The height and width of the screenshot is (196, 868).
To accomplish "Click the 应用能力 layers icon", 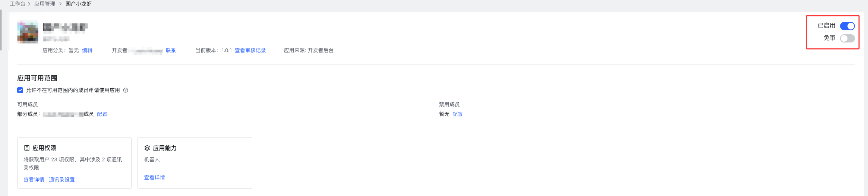I will pos(147,148).
